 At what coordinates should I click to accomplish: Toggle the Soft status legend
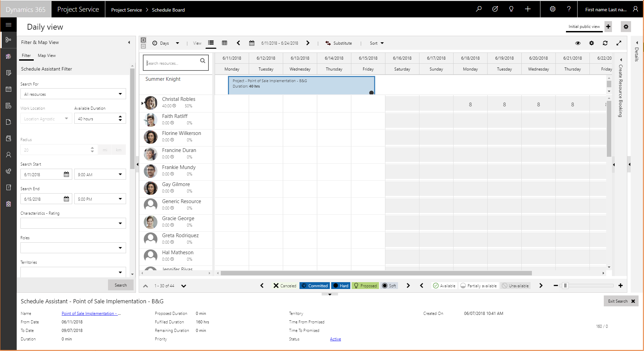(389, 286)
